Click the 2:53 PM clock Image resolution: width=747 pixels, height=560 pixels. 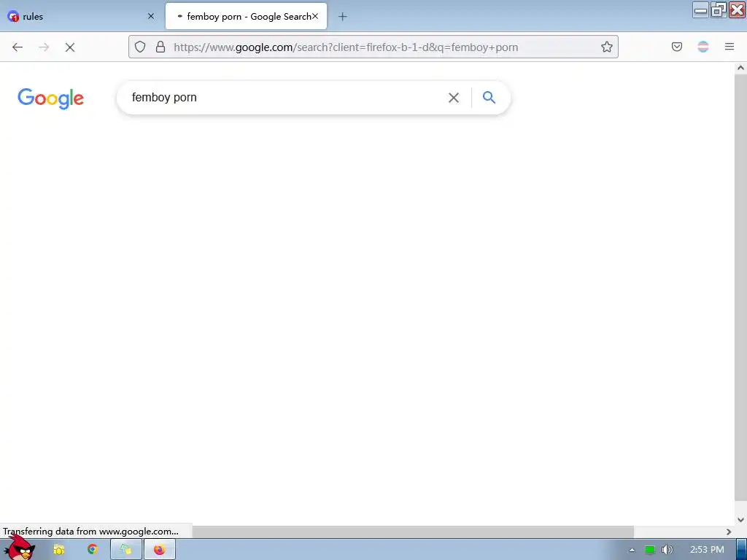pos(707,550)
